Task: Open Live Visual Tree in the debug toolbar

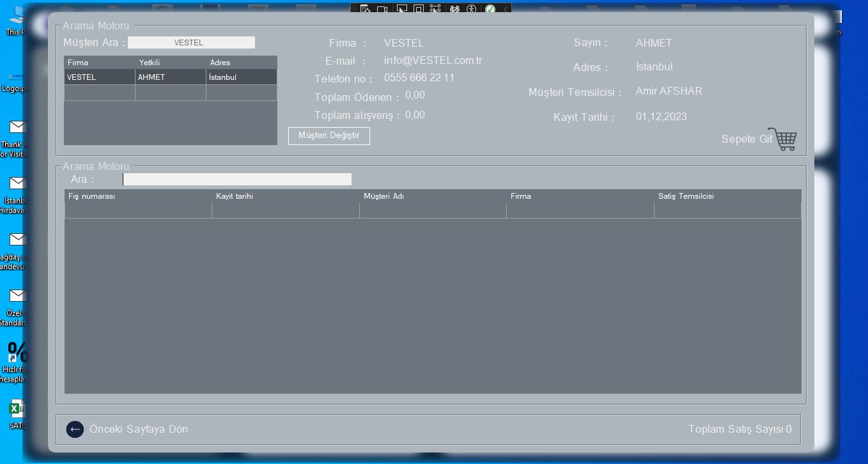Action: tap(365, 10)
